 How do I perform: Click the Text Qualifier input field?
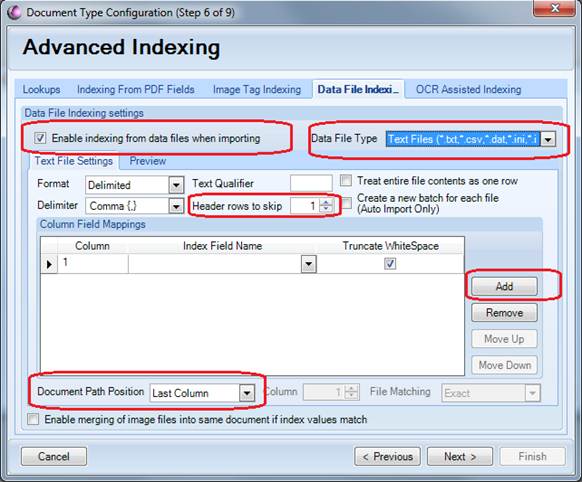(x=311, y=183)
